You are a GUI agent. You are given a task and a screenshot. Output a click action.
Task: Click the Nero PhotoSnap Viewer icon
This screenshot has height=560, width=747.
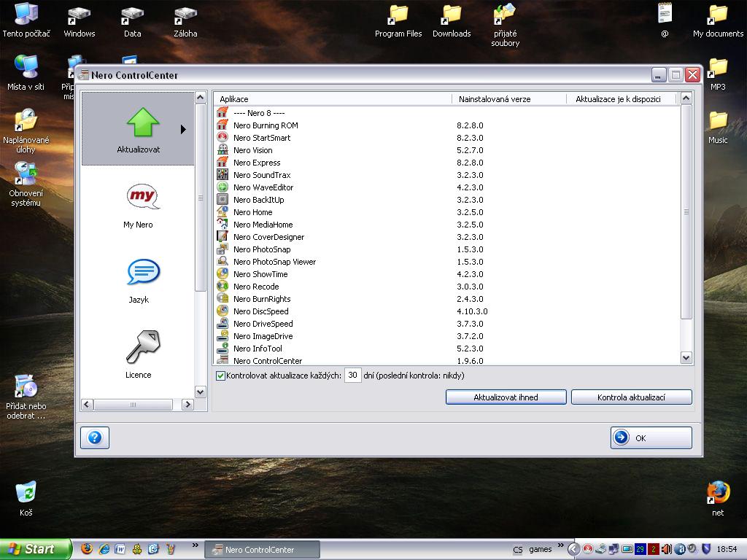222,262
